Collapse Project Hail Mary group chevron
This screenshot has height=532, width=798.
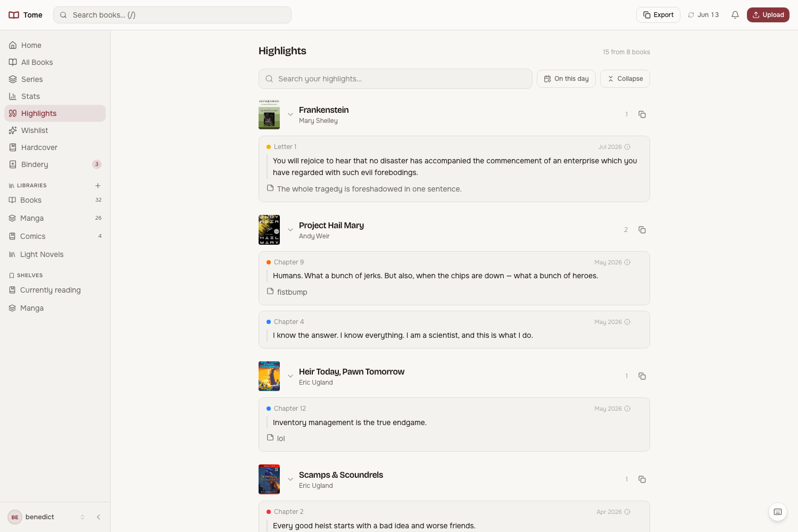290,230
